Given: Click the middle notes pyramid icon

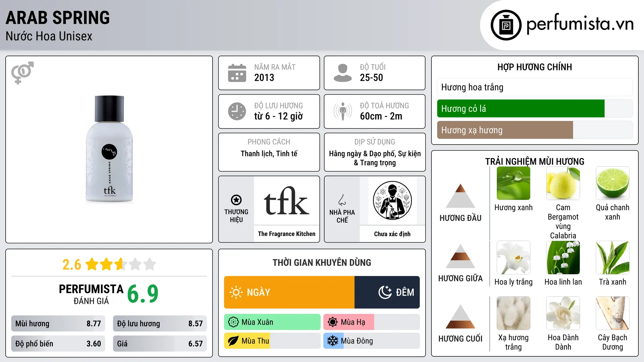Looking at the screenshot, I should 460,256.
